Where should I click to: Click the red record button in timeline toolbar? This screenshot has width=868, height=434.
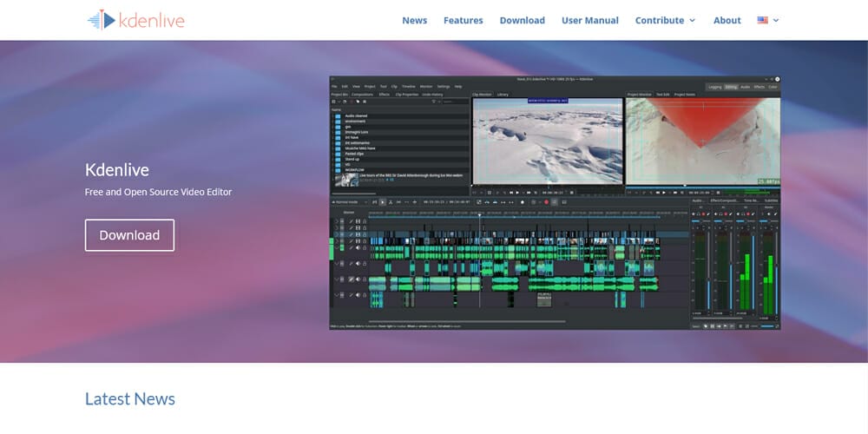pos(546,202)
